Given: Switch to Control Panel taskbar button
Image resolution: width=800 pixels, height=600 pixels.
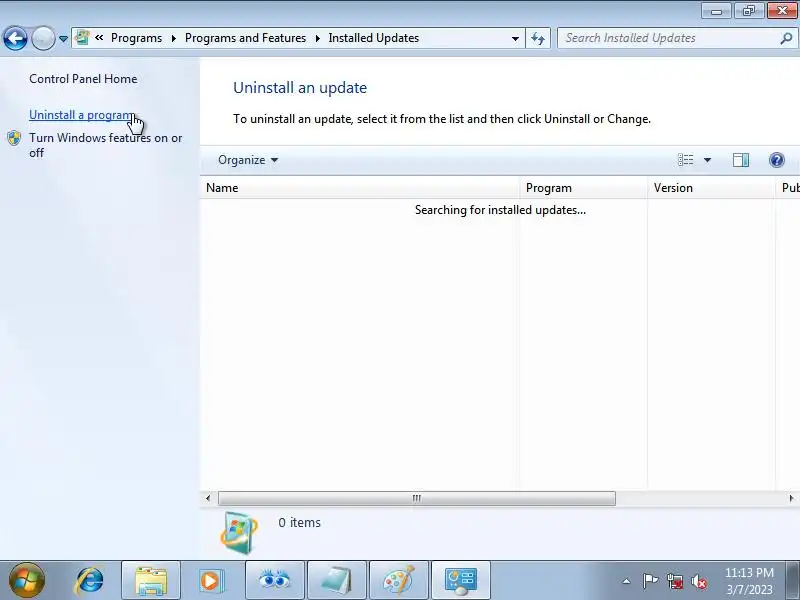Looking at the screenshot, I should tap(461, 580).
